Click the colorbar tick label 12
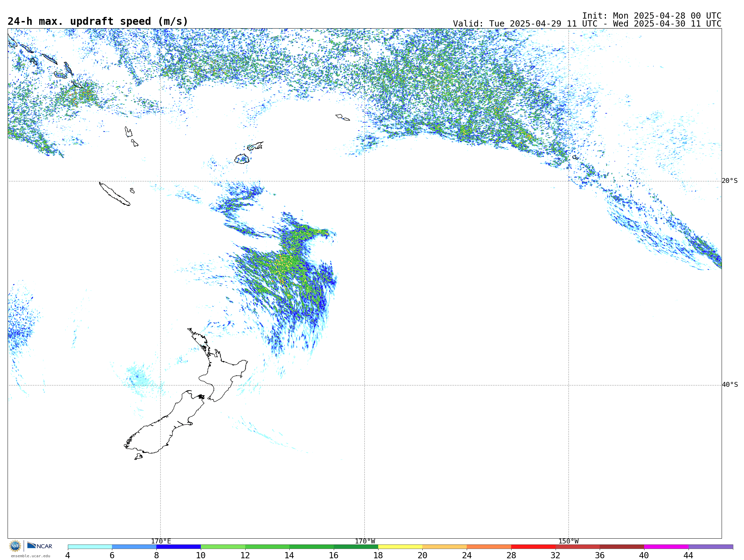Image resolution: width=744 pixels, height=560 pixels. [x=245, y=555]
